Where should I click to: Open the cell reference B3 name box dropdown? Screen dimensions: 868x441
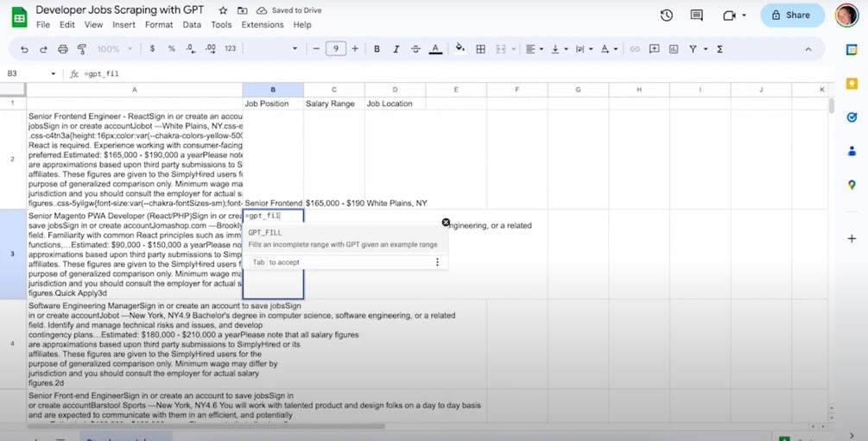pos(54,73)
